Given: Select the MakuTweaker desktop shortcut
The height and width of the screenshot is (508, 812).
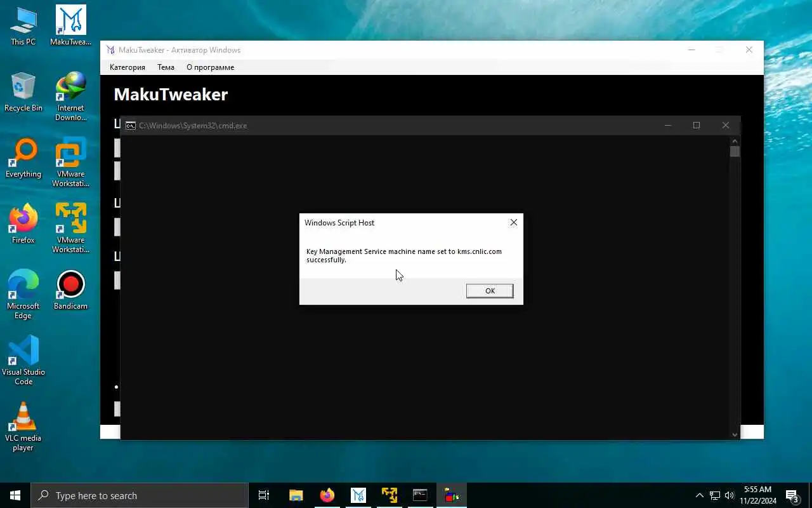Looking at the screenshot, I should tap(70, 27).
